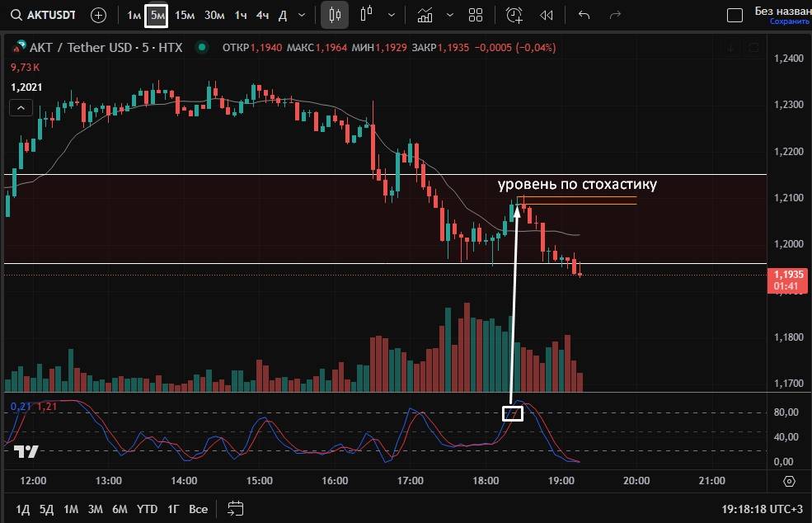Toggle the layout checkbox near Без назван
The height and width of the screenshot is (523, 812).
(x=734, y=15)
